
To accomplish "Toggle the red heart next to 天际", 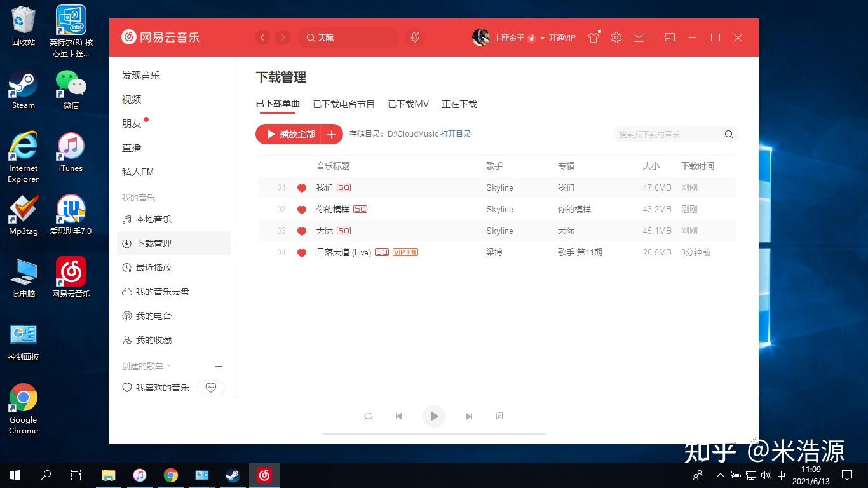I will click(x=301, y=231).
